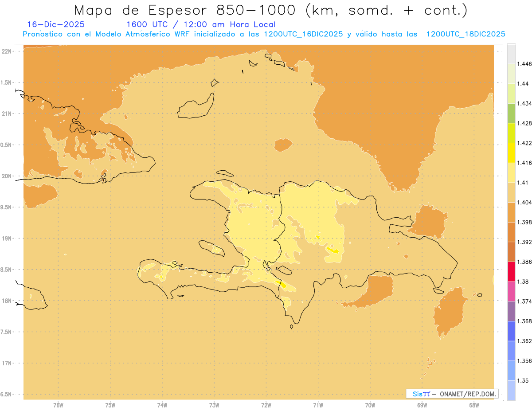Pick the light blue swatch above 1.35

(x=511, y=370)
